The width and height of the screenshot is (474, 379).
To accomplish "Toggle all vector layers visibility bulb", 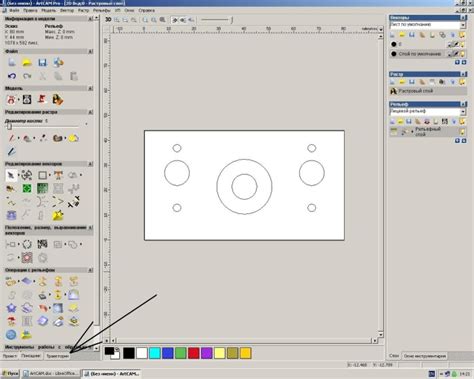I will (x=462, y=35).
